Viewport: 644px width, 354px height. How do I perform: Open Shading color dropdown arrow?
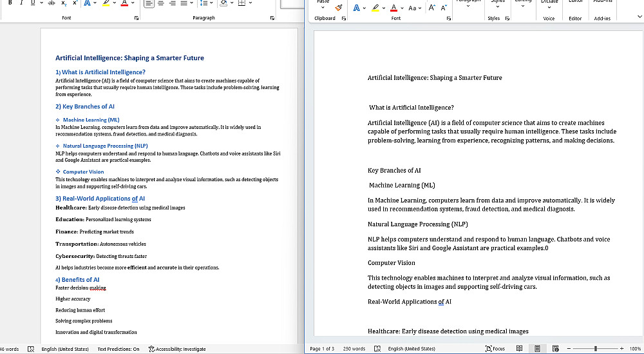tap(232, 3)
